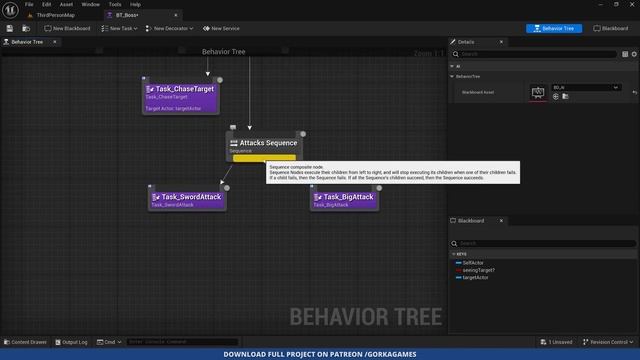Open the File menu

(x=29, y=4)
